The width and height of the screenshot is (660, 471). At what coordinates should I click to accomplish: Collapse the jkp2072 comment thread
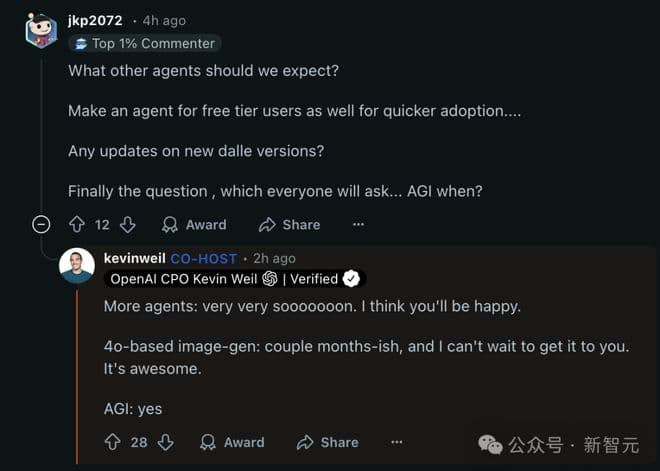pos(41,225)
